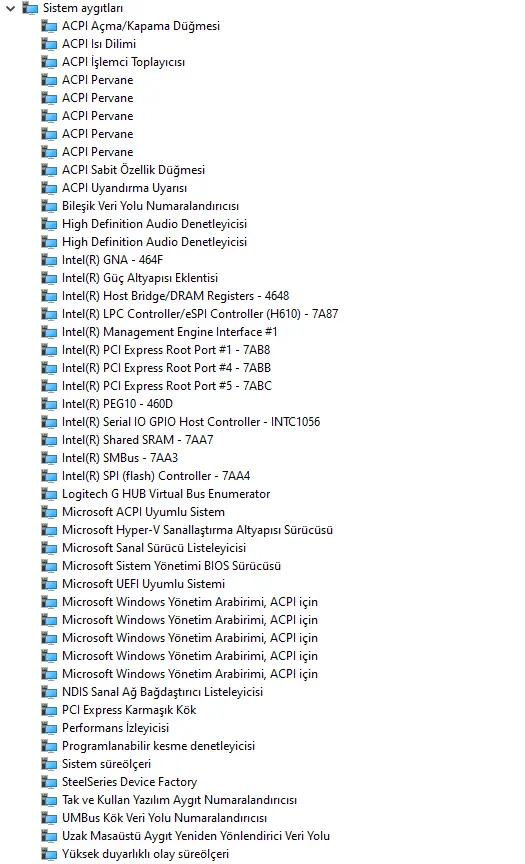The height and width of the screenshot is (864, 525).
Task: Click icon next to ACPI Isı Dilimi
Action: click(x=50, y=44)
